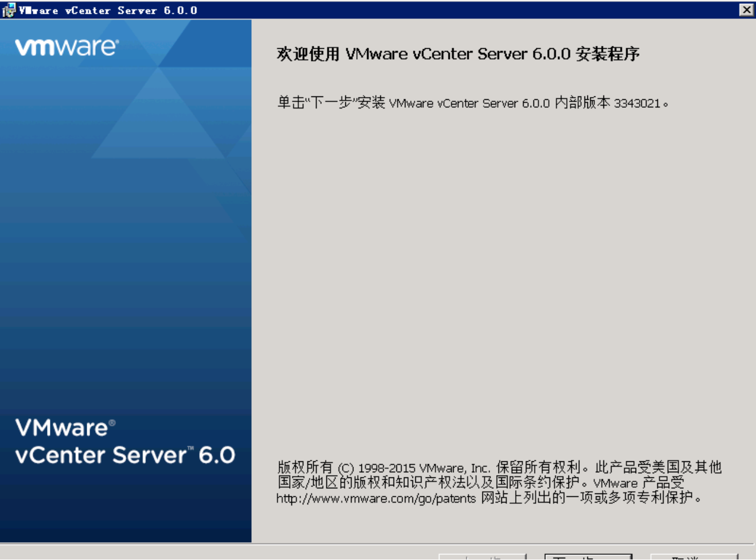Click the "vCenter Server 6.0" banner text

[x=125, y=455]
